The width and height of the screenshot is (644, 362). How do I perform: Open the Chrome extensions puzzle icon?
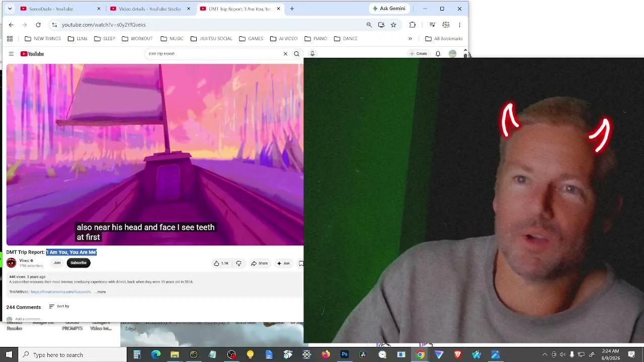413,25
